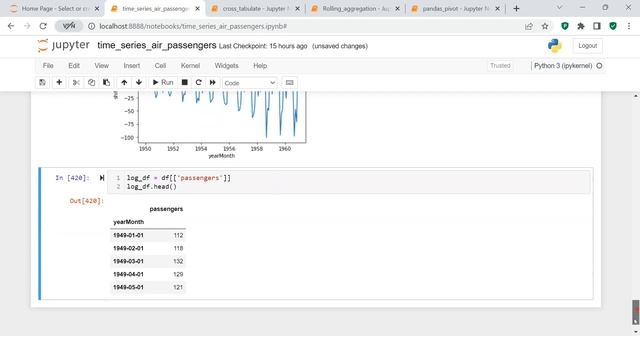Viewport: 640px width, 360px height.
Task: Click into the log_df code cell editor
Action: (x=348, y=182)
